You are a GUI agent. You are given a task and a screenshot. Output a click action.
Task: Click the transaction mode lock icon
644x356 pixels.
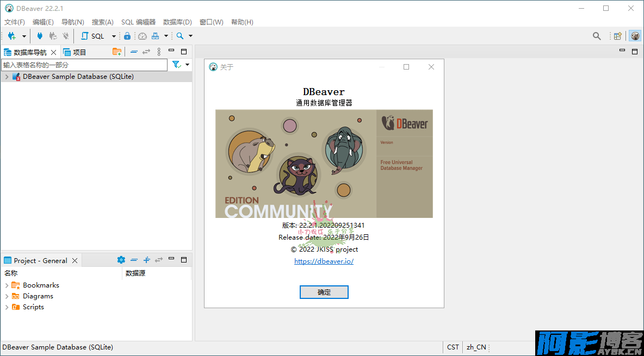tap(127, 36)
